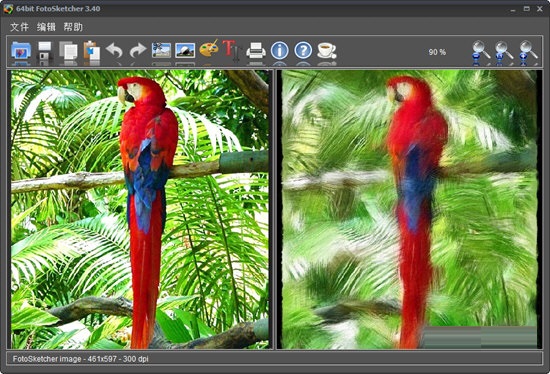Open drawing parameters with the paint palette icon
This screenshot has width=550, height=374.
[x=209, y=49]
